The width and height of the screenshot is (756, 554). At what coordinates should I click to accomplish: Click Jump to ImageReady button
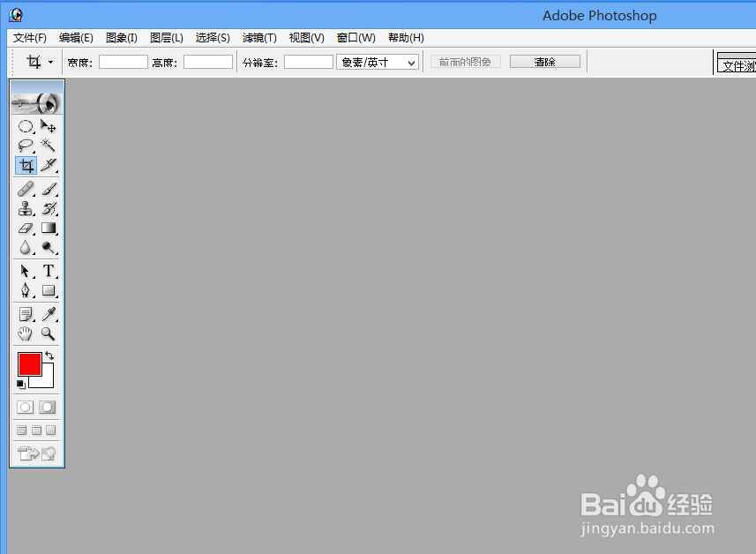(x=37, y=453)
